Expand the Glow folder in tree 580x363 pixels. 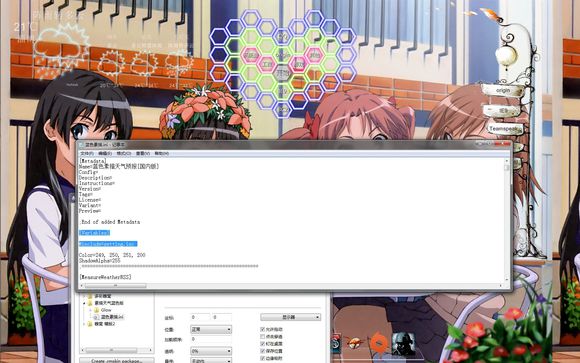coord(91,310)
